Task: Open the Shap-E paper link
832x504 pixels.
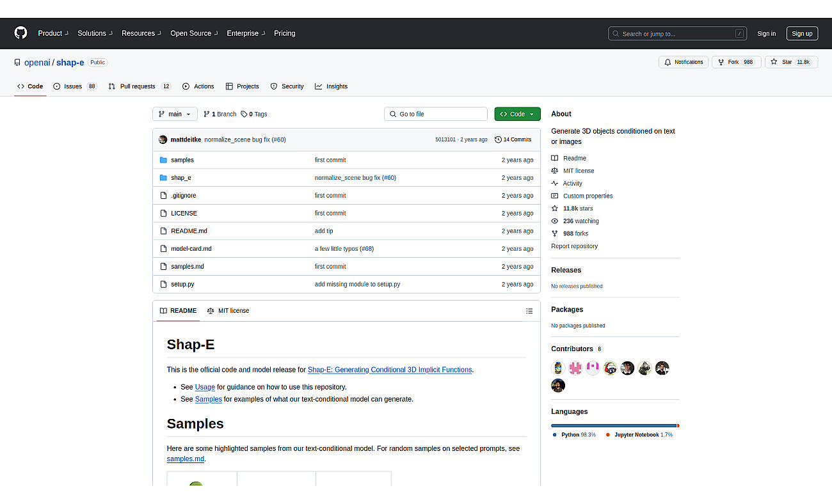Action: (390, 370)
